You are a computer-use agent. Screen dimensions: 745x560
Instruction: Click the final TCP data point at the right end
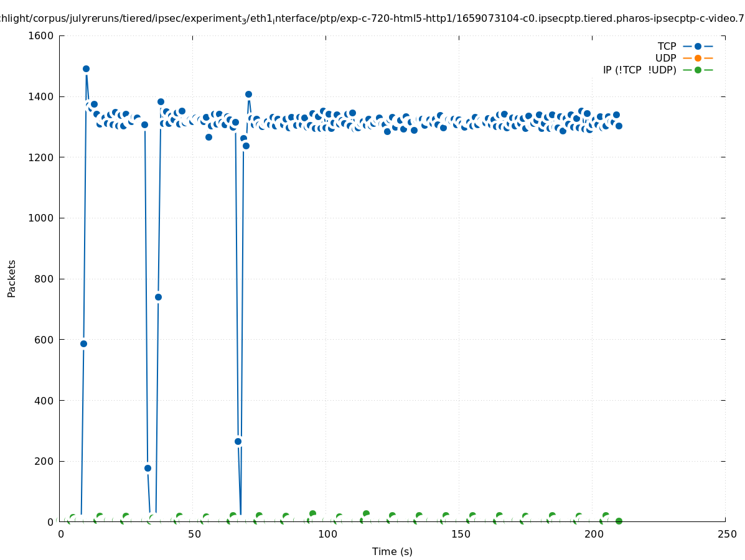coord(619,126)
